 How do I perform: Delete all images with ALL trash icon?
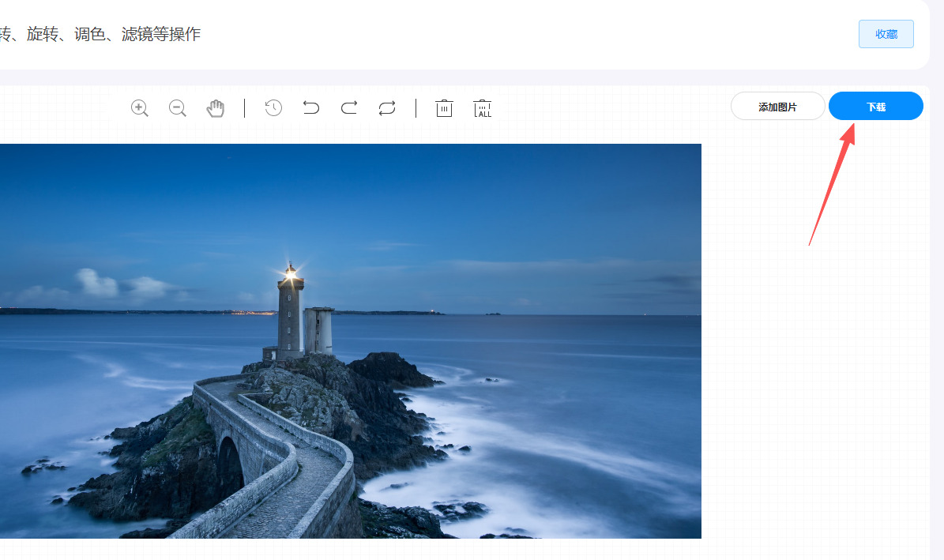point(482,108)
